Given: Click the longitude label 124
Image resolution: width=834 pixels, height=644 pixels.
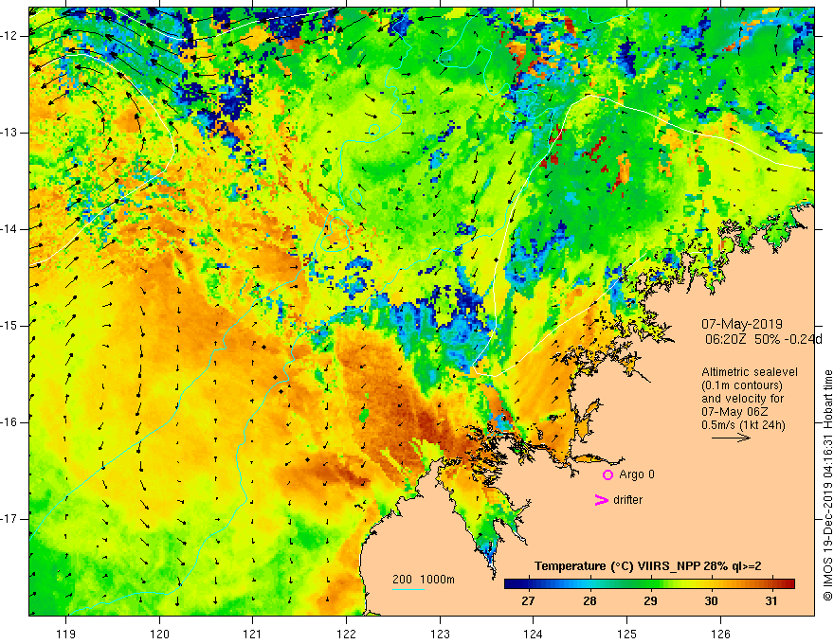Looking at the screenshot, I should pyautogui.click(x=533, y=634).
